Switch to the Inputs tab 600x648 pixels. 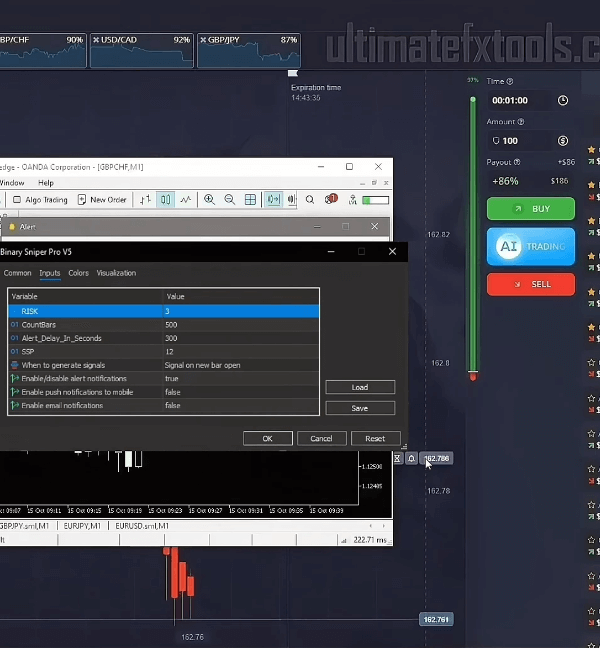point(50,273)
